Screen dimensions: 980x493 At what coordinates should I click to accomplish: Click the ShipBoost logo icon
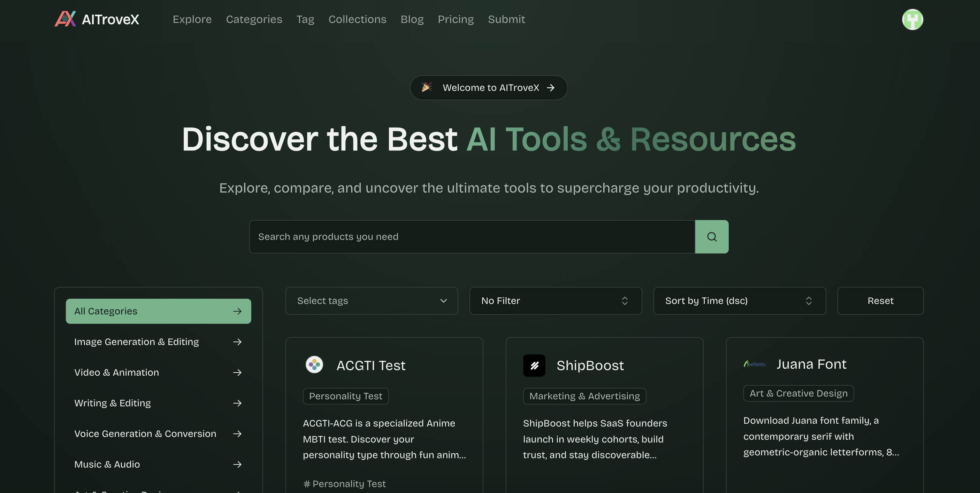tap(534, 365)
